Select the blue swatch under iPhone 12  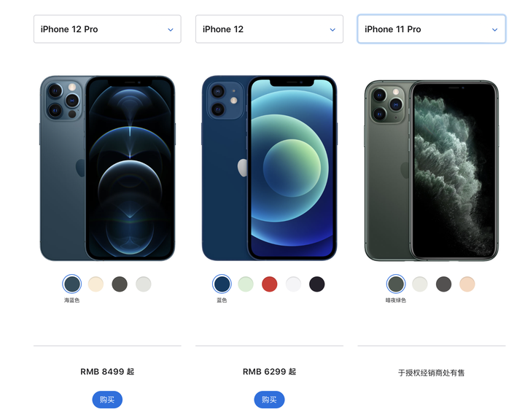click(222, 284)
